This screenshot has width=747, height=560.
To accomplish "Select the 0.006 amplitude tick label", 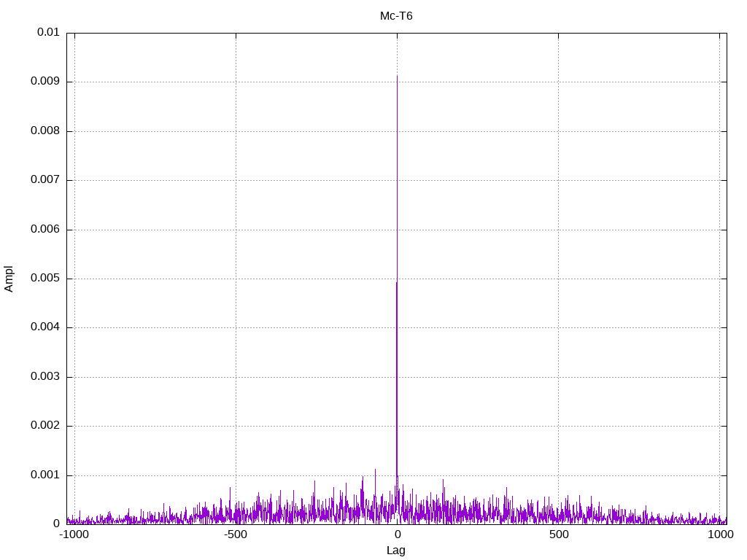I will 45,230.
